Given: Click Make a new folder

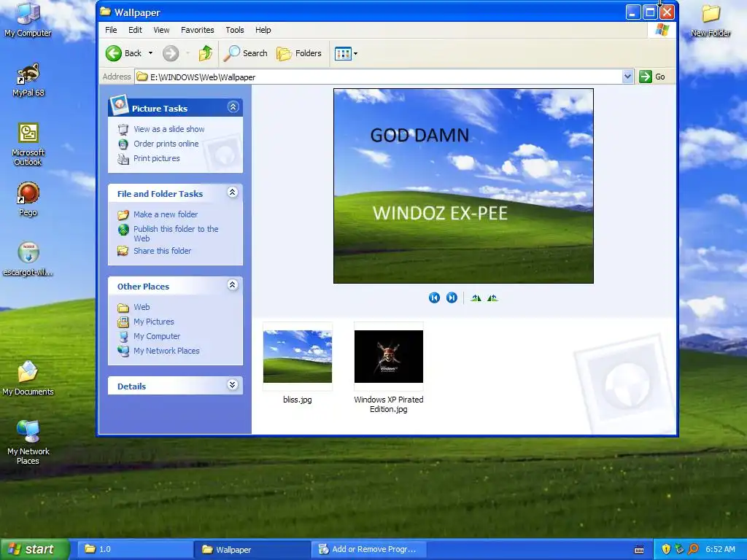Looking at the screenshot, I should pos(166,214).
